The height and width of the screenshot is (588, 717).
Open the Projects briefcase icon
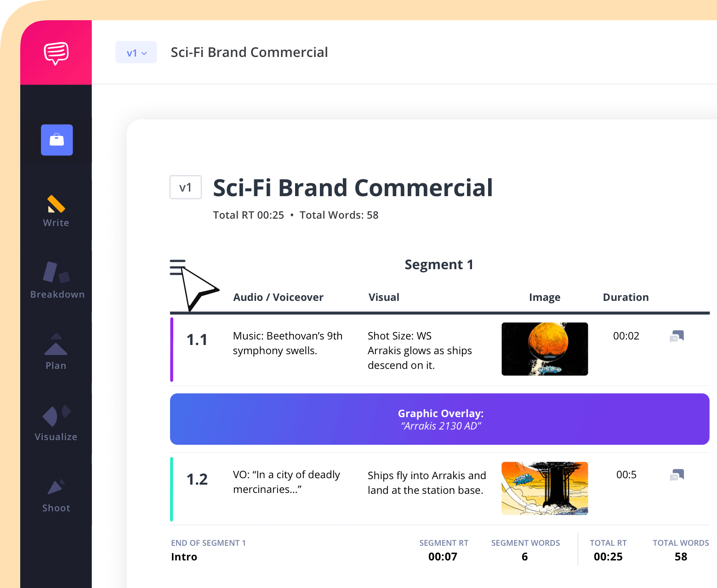point(57,140)
